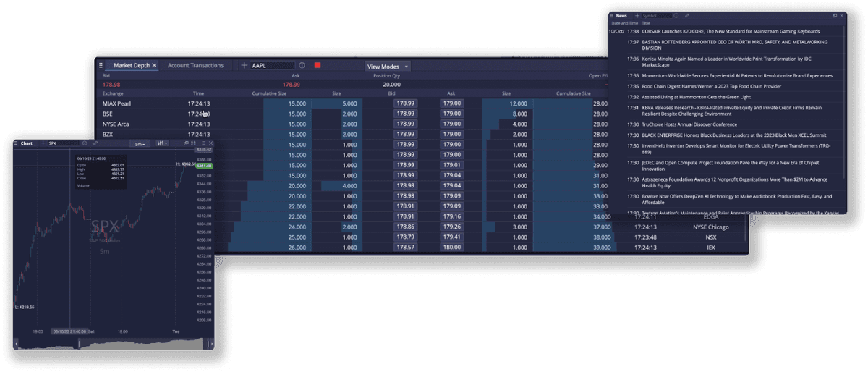Click the SPX info icon in the Chart panel
This screenshot has width=868, height=372.
(85, 143)
